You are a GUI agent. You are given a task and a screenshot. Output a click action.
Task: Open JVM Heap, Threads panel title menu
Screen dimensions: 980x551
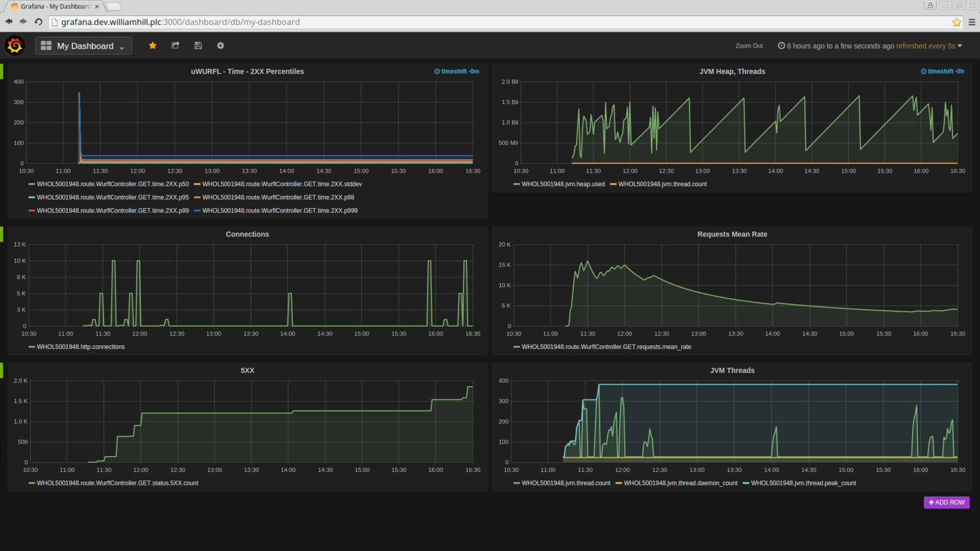[x=732, y=72]
